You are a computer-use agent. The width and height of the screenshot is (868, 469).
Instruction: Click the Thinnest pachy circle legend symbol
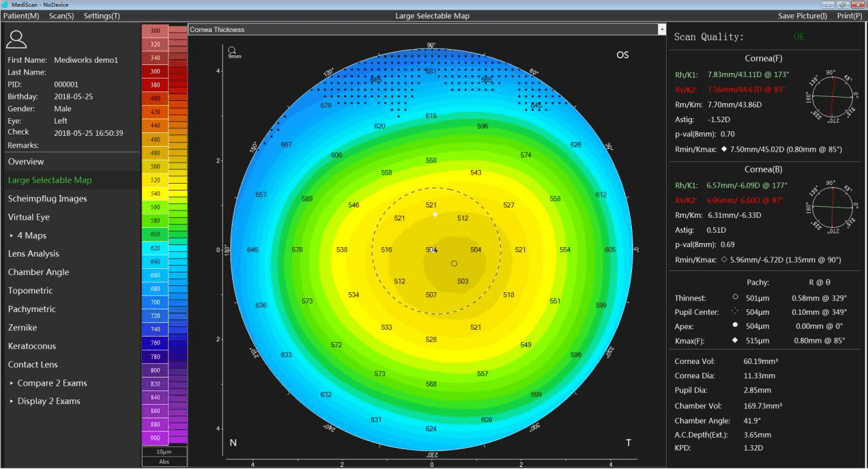[x=735, y=298]
